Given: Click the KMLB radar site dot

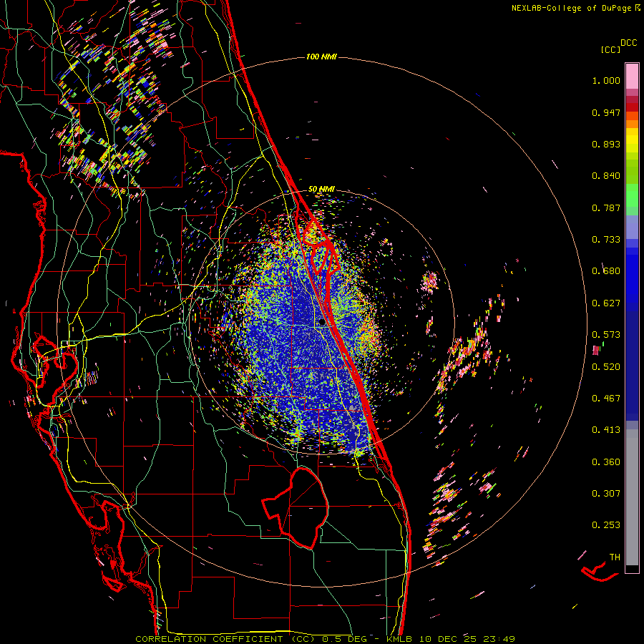Looking at the screenshot, I should pyautogui.click(x=321, y=323).
